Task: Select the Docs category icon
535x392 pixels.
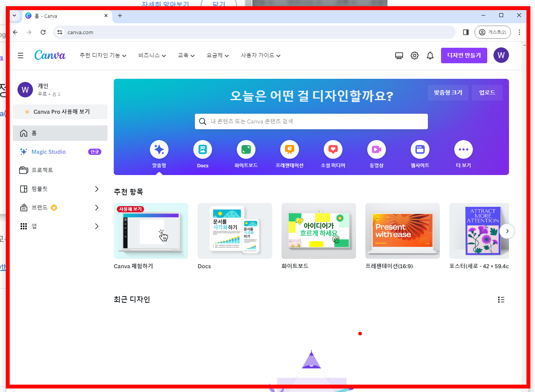Action: click(x=203, y=149)
